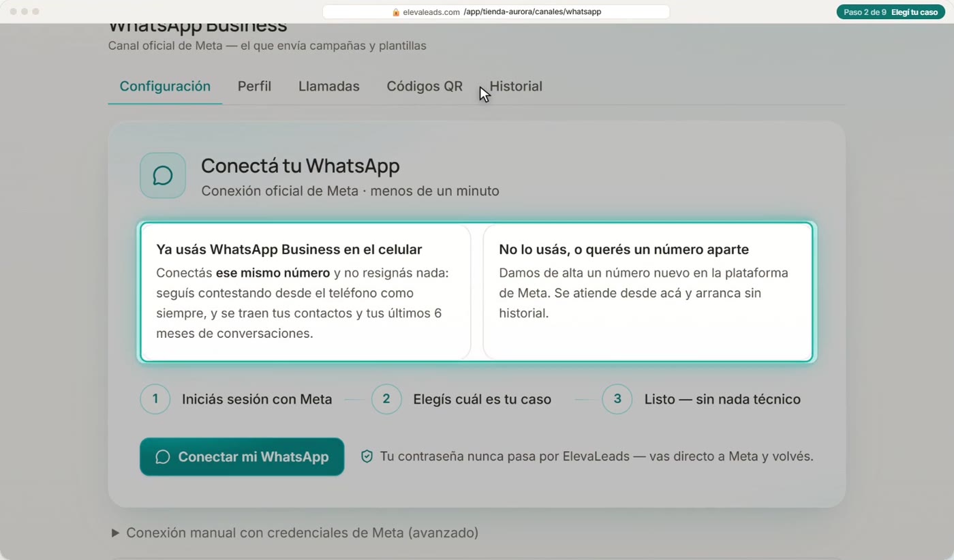Click 'Conexión oficial de Meta · menos de un minuto'
The width and height of the screenshot is (954, 560).
coord(350,191)
